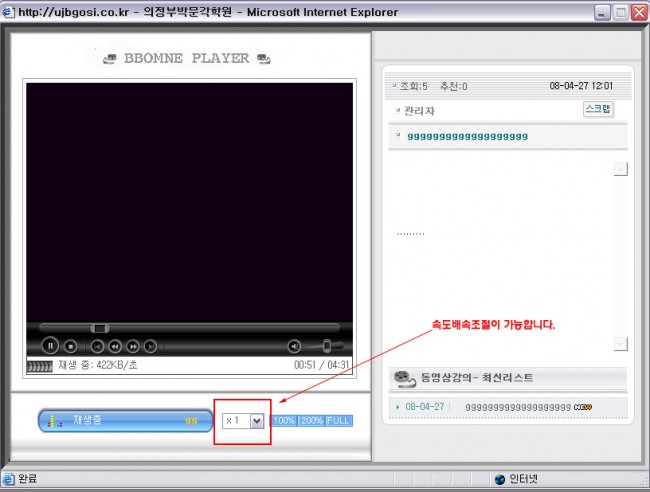This screenshot has height=492, width=650.
Task: Click the 추천:0 recommendation text
Action: 454,86
